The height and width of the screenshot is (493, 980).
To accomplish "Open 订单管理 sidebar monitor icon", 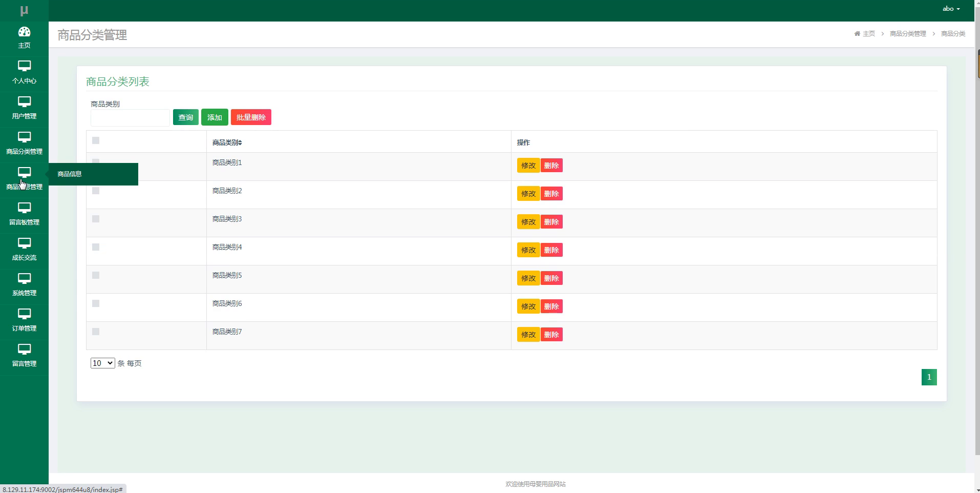I will coord(24,314).
